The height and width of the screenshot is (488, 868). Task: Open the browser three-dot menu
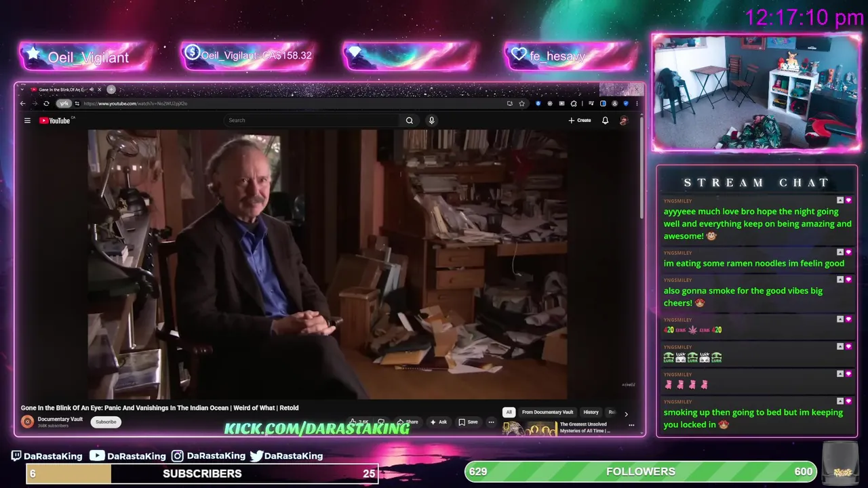point(636,104)
